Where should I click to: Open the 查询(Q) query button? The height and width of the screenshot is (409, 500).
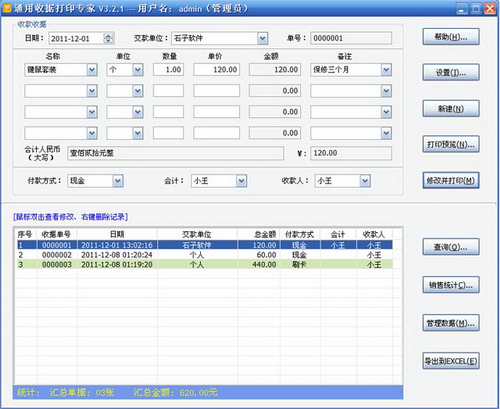[x=451, y=247]
